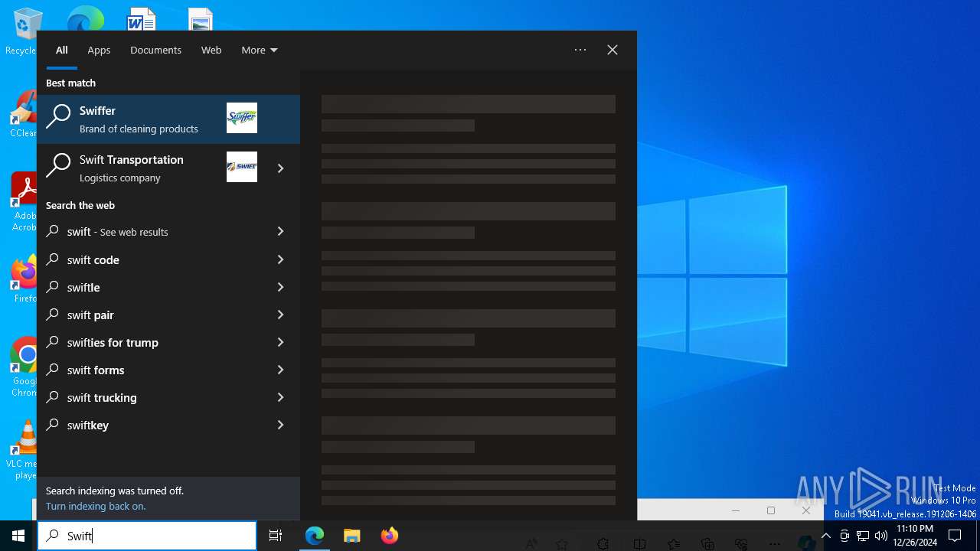Select the 'swiftle' web suggestion
The image size is (980, 551).
[x=149, y=287]
